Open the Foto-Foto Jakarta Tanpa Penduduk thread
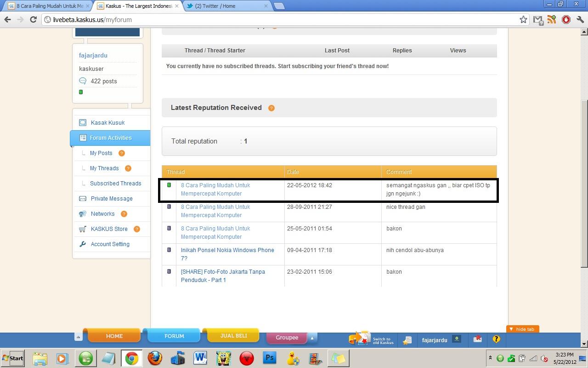 (223, 276)
